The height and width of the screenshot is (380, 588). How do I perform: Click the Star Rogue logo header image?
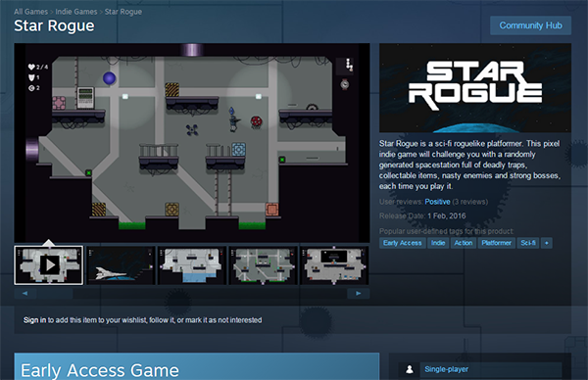point(475,88)
